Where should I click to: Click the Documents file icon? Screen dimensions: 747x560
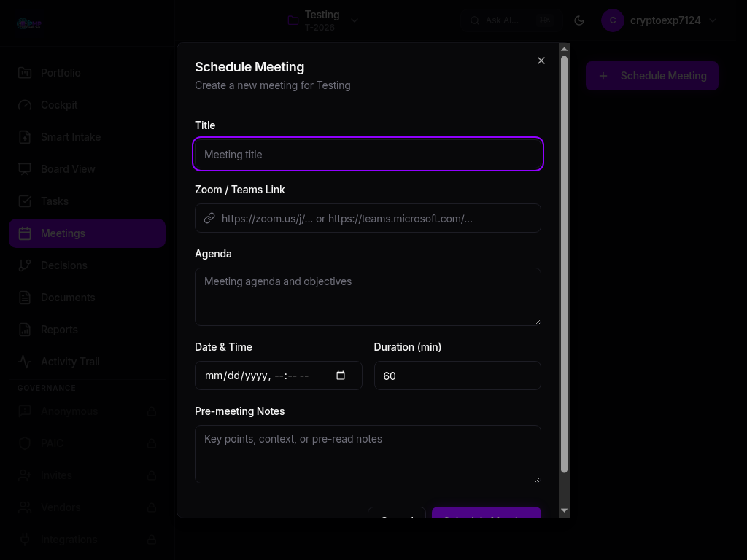(25, 297)
